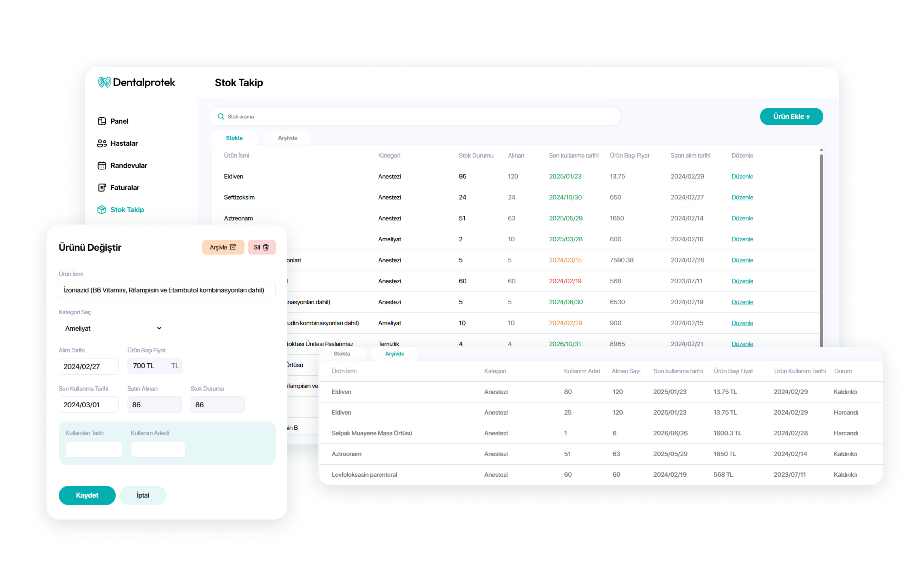Open Panel from the sidebar icon
The width and height of the screenshot is (924, 566).
click(x=102, y=121)
